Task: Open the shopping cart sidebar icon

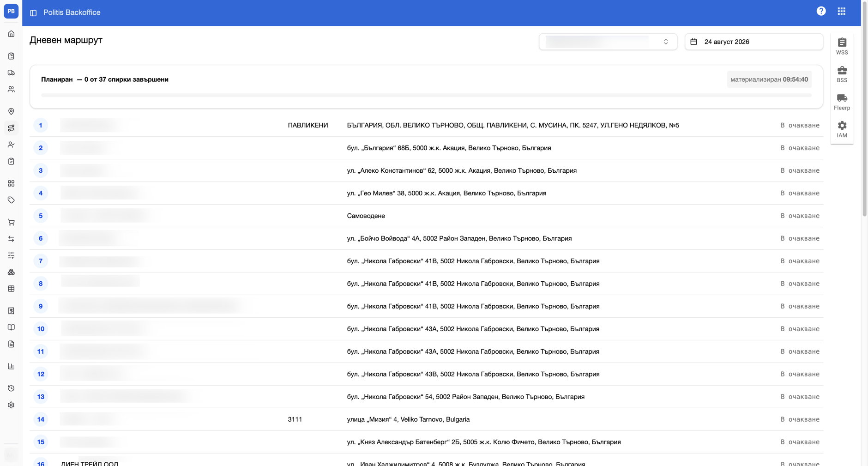Action: point(11,222)
